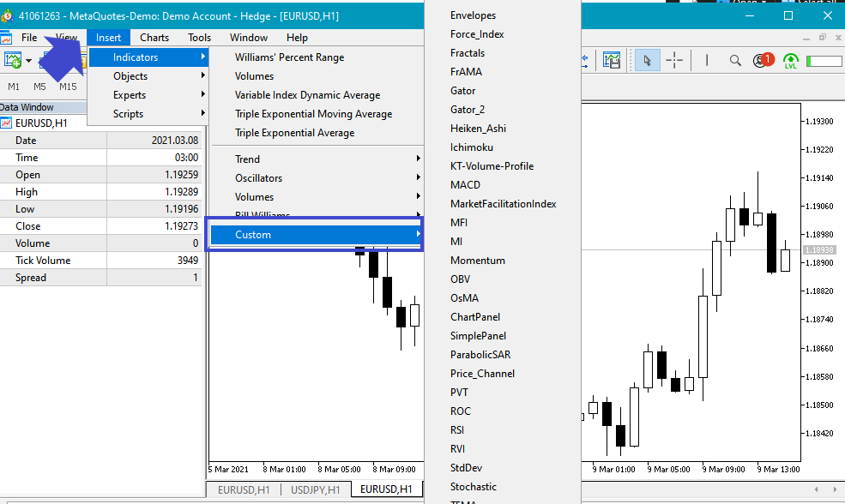Select the active EURUSD,H1 chart tab
Viewport: 845px width, 504px height.
point(386,489)
